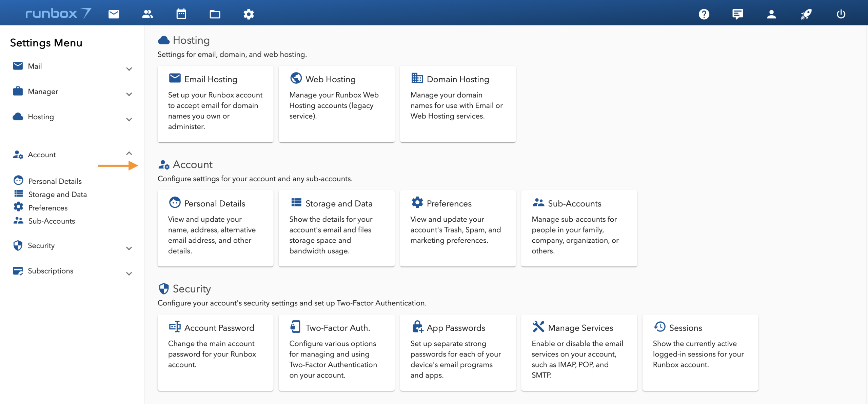Image resolution: width=868 pixels, height=404 pixels.
Task: Open the chat message icon in header
Action: click(x=737, y=14)
